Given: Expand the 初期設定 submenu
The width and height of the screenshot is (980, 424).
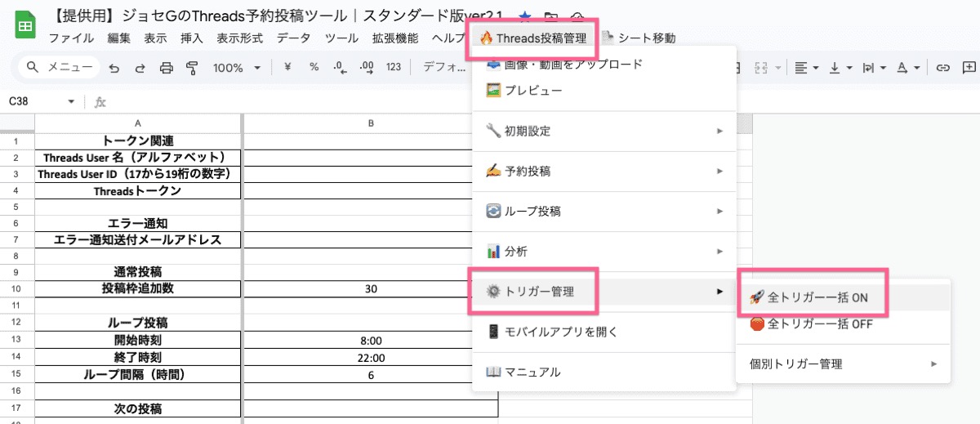Looking at the screenshot, I should pyautogui.click(x=604, y=131).
